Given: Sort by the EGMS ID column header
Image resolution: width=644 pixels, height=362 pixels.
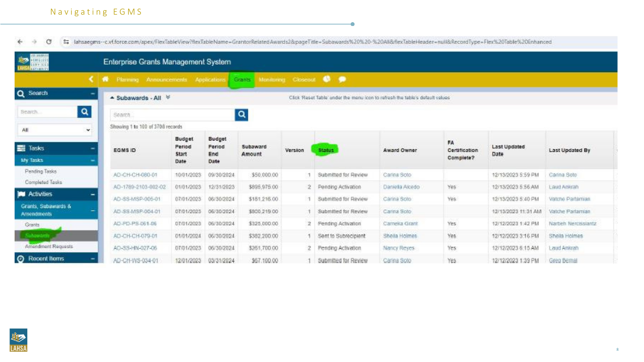Looking at the screenshot, I should point(125,150).
